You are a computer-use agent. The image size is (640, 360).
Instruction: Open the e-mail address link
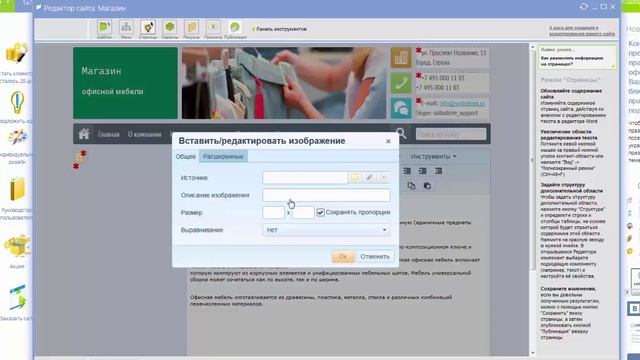point(462,104)
